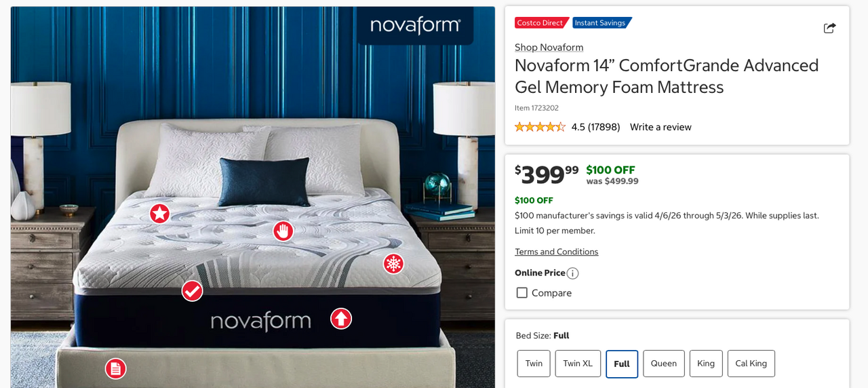
Task: Open the Online Price info icon
Action: tap(573, 273)
